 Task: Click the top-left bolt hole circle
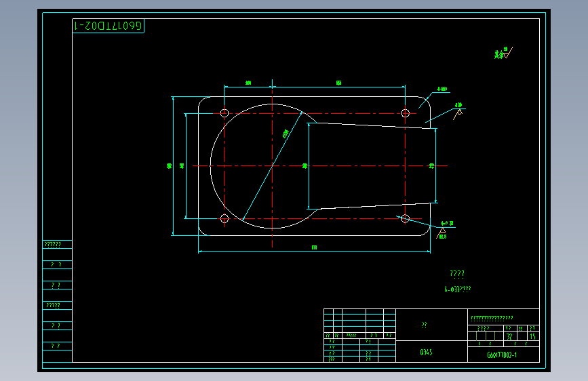tap(224, 113)
